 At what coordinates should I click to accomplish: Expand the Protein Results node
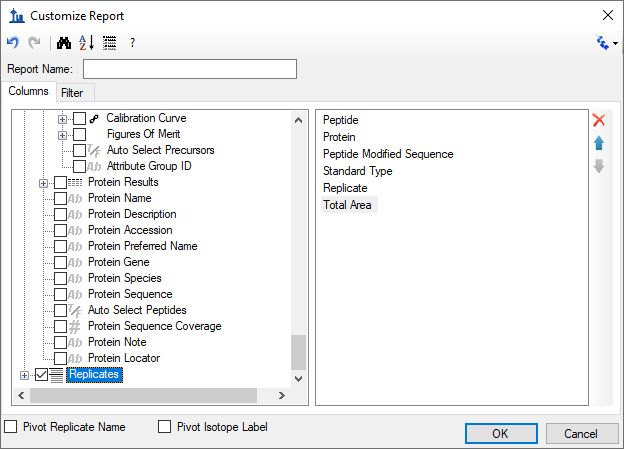pos(43,184)
